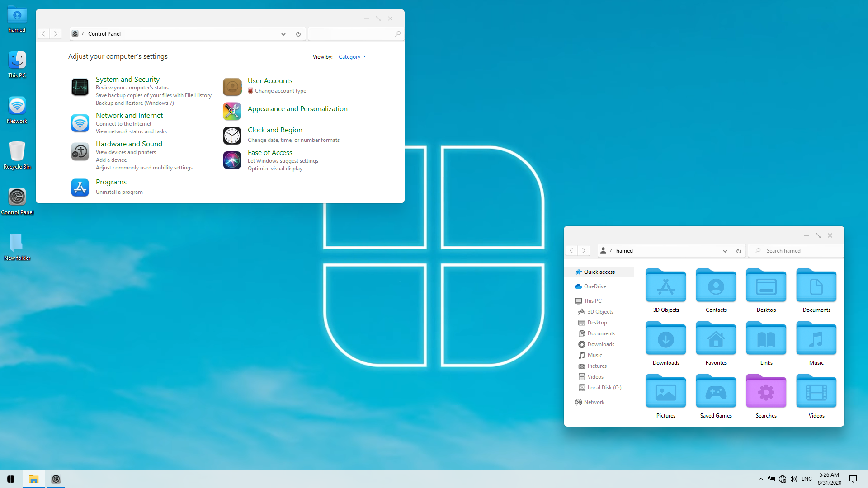Open the System and Security link
868x488 pixels.
coord(127,80)
